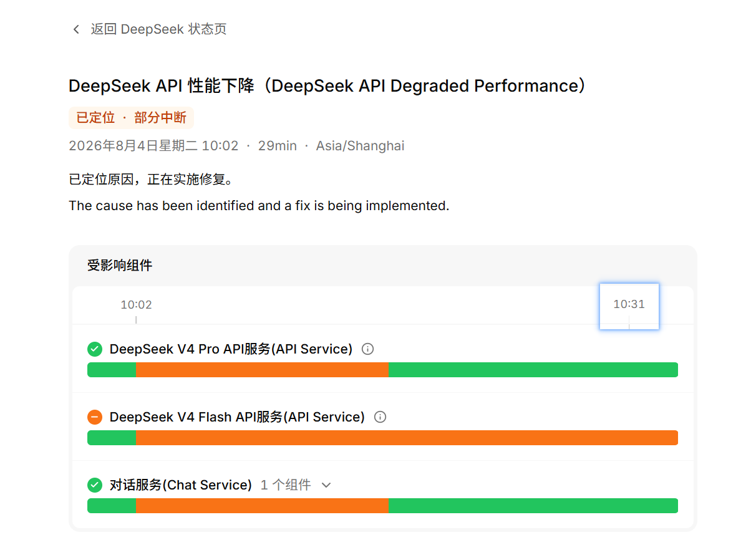Screen dimensions: 756x545
Task: Open info icon next to V4 Flash API服务
Action: (380, 417)
